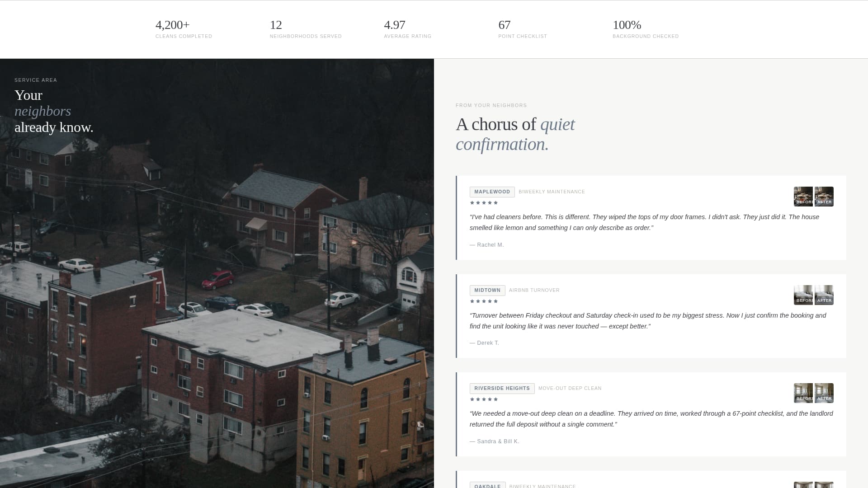
Task: Open the Midtown review's Before thumbnail
Action: click(803, 295)
